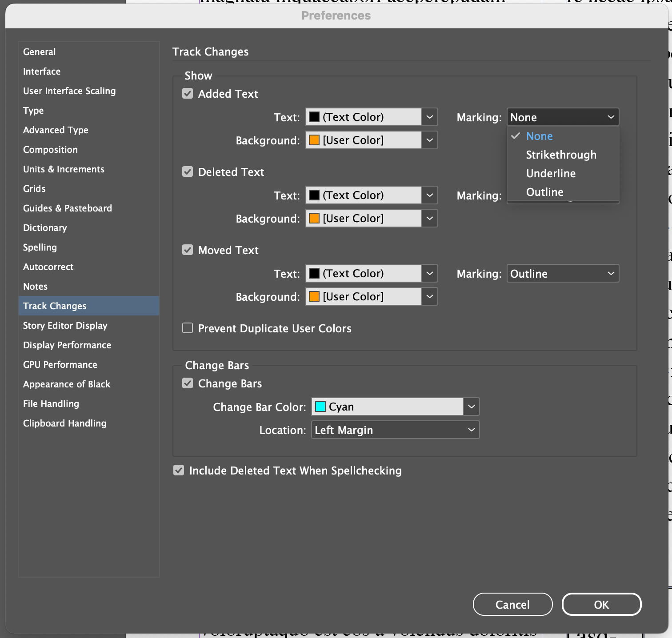Toggle off the Change Bars checkbox
672x638 pixels.
point(187,383)
